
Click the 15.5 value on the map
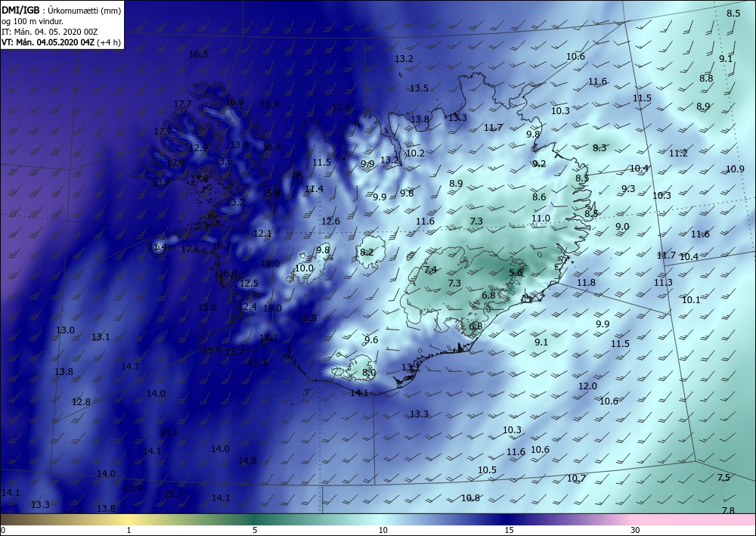click(307, 318)
